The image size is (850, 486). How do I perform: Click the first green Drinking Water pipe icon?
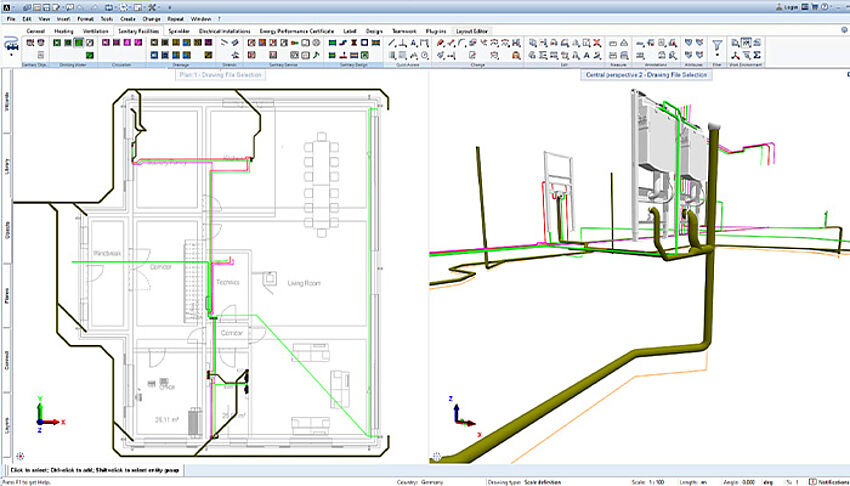(x=57, y=43)
